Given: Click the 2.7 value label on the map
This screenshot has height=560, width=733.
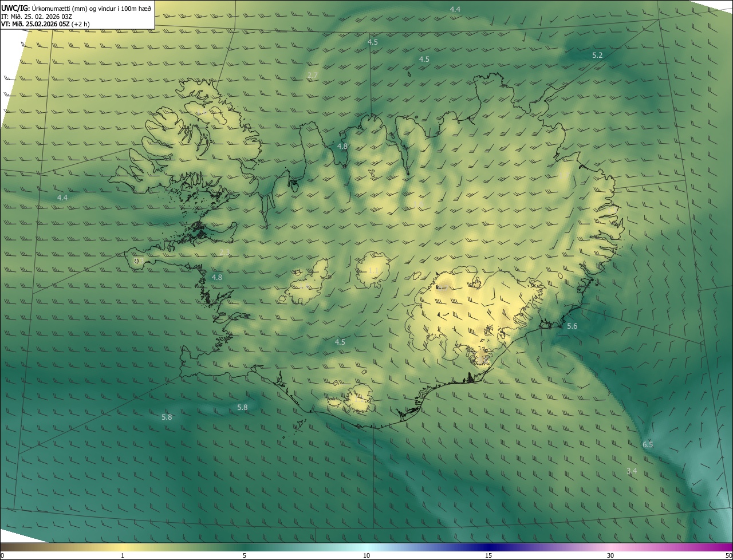Looking at the screenshot, I should point(313,75).
